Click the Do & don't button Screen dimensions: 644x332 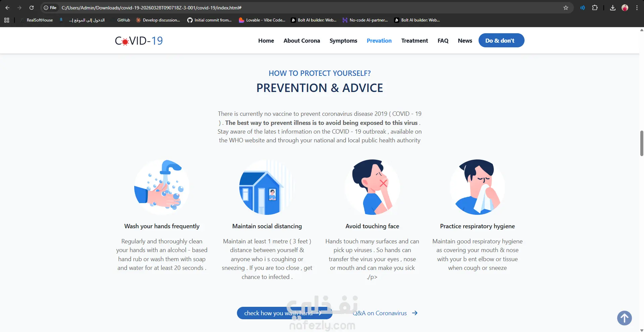coord(501,40)
